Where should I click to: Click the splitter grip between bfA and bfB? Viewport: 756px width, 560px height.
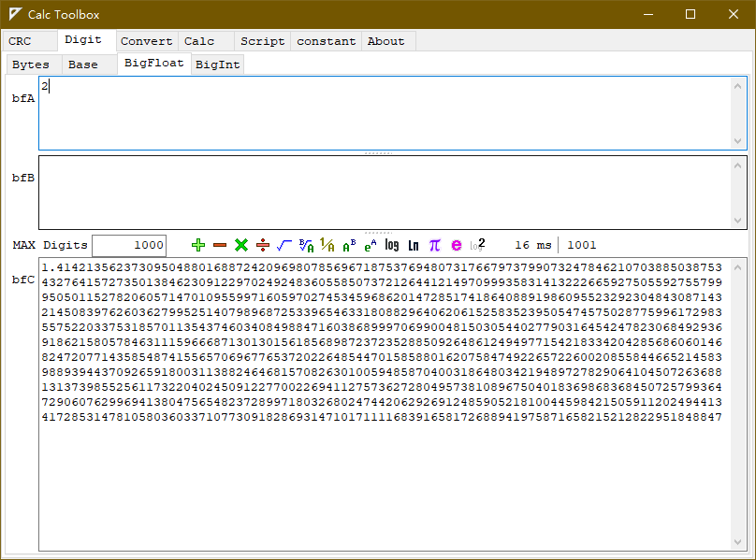coord(379,152)
